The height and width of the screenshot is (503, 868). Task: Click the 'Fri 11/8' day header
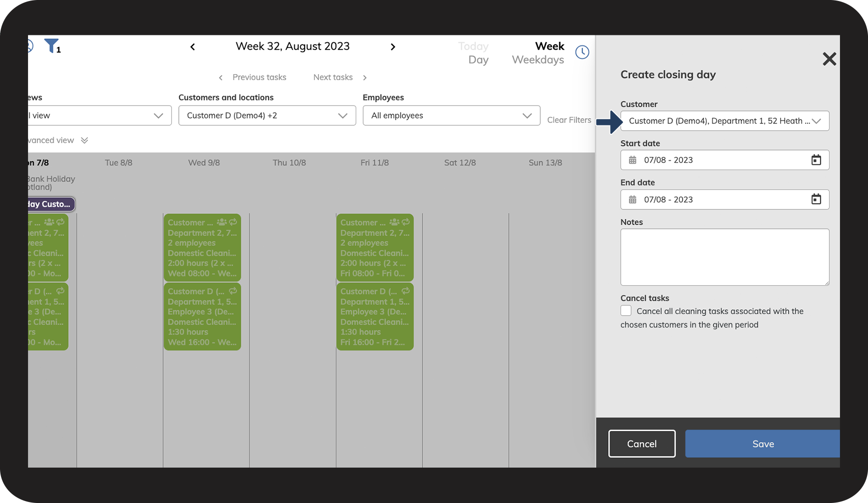(375, 163)
